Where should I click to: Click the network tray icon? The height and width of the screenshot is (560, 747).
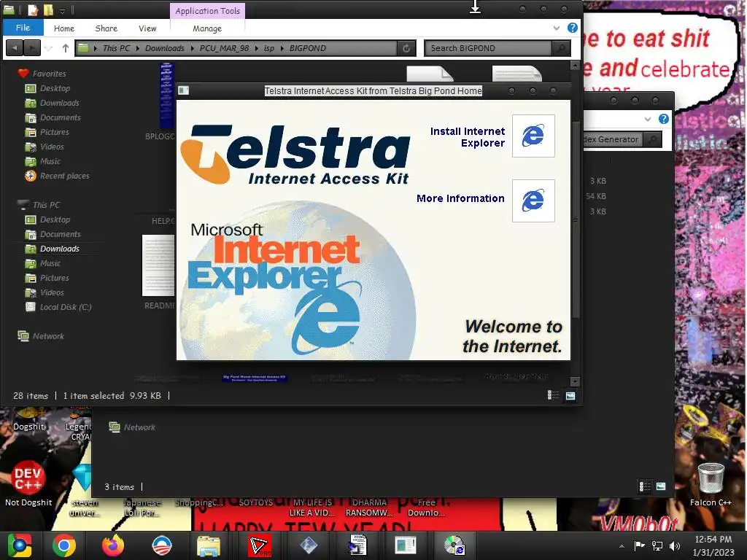point(657,545)
